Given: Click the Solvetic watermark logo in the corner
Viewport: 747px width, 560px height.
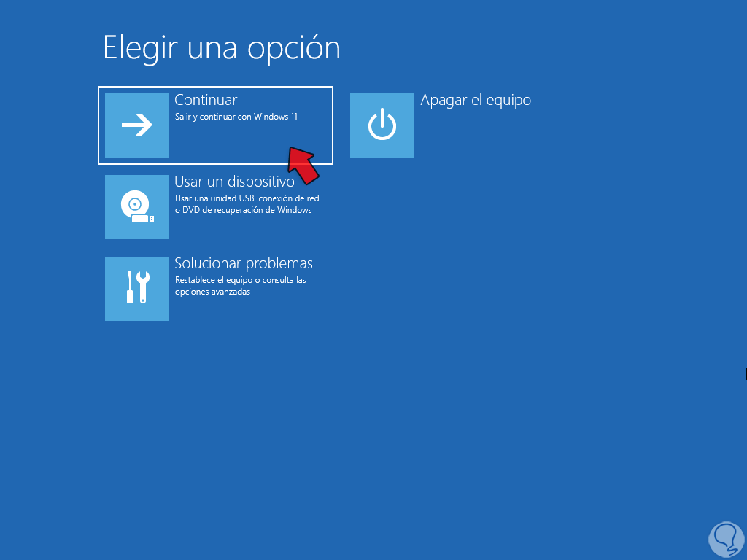Looking at the screenshot, I should [726, 539].
